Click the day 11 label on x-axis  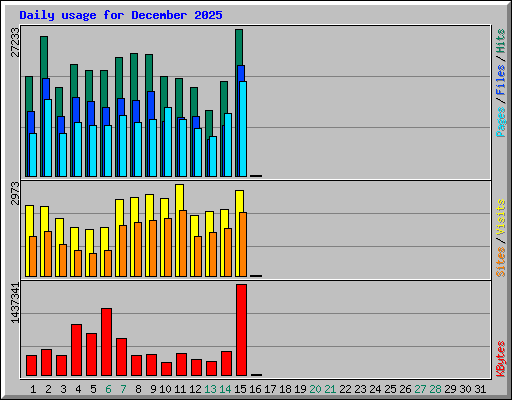click(180, 389)
